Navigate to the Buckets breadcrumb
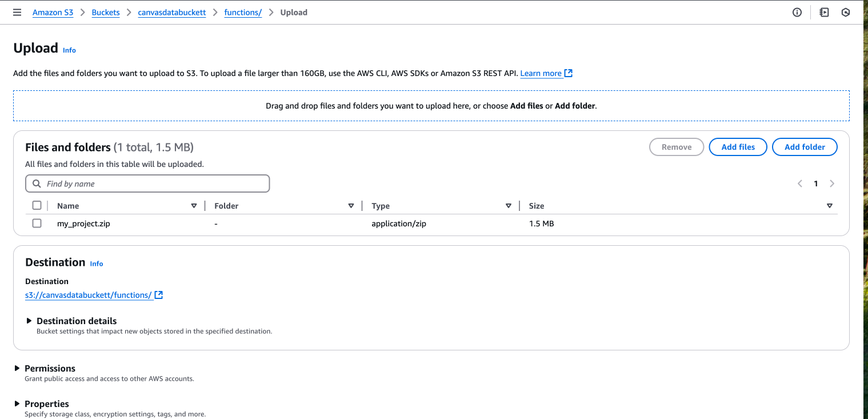868x419 pixels. [106, 12]
